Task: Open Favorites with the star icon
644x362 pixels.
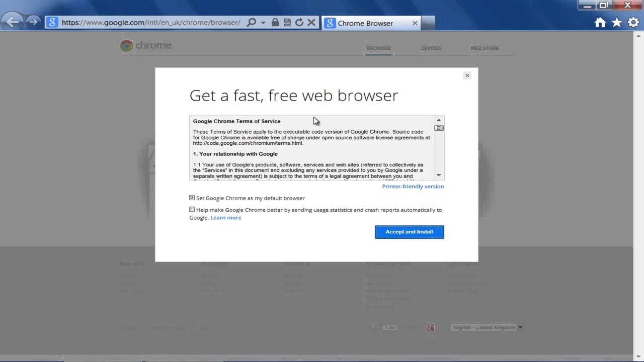Action: point(617,23)
